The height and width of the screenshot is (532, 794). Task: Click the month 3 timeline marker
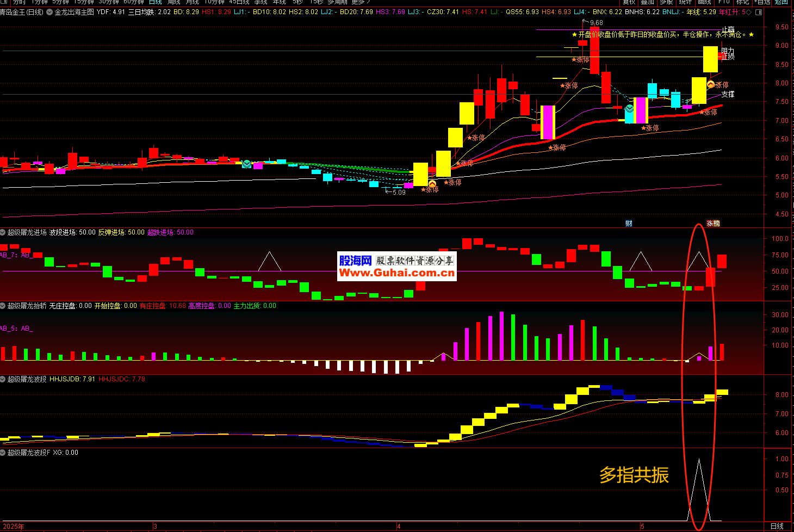click(x=155, y=527)
